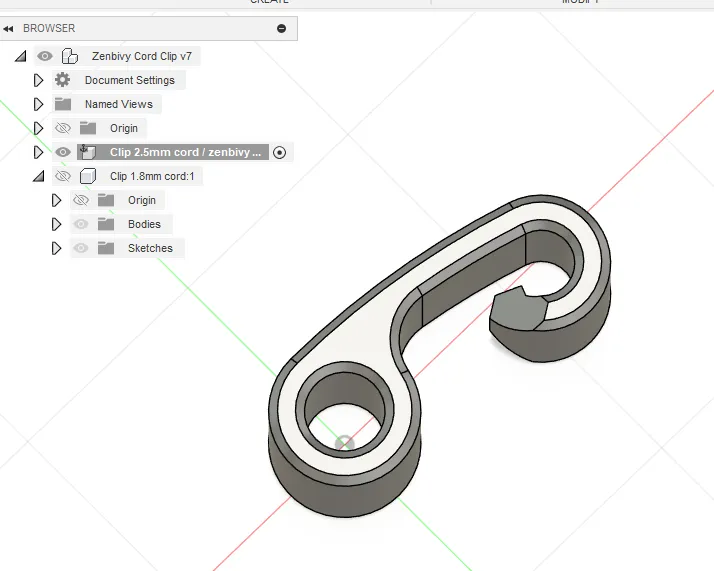Click the BROWSER panel title
The width and height of the screenshot is (714, 571).
(49, 28)
